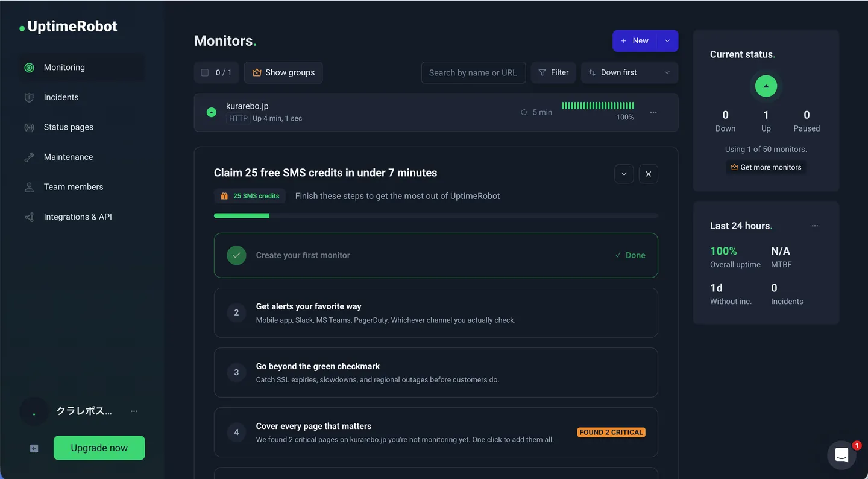
Task: Collapse the sidebar with the arrow icon
Action: [x=34, y=448]
